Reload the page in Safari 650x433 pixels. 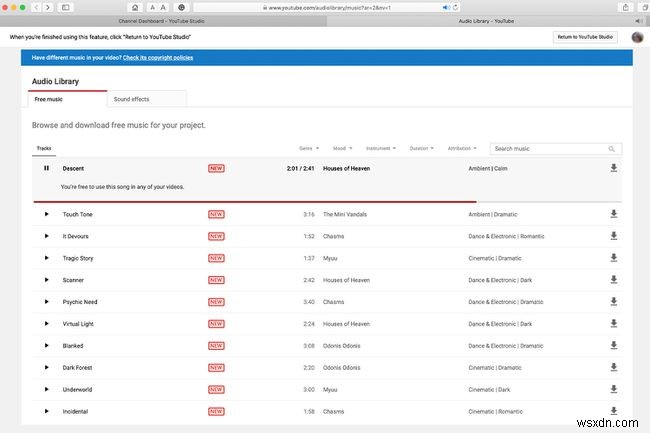(455, 7)
